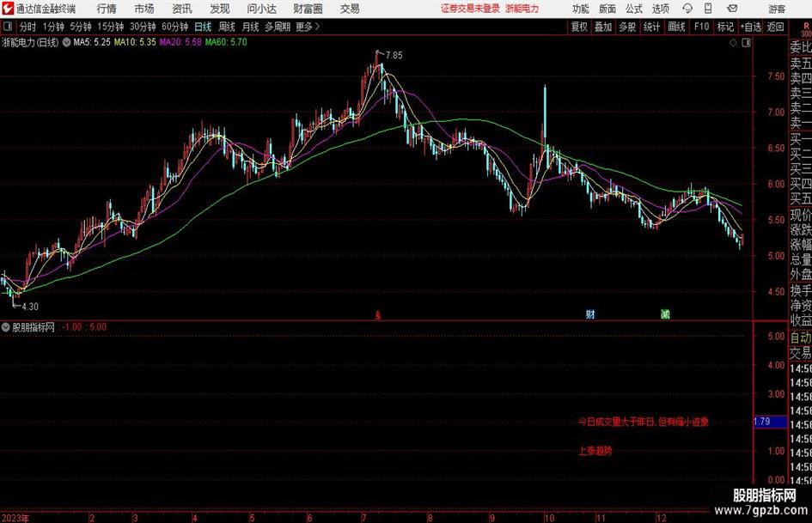Expand the 更多 periods chevron
The width and height of the screenshot is (812, 523).
(317, 27)
